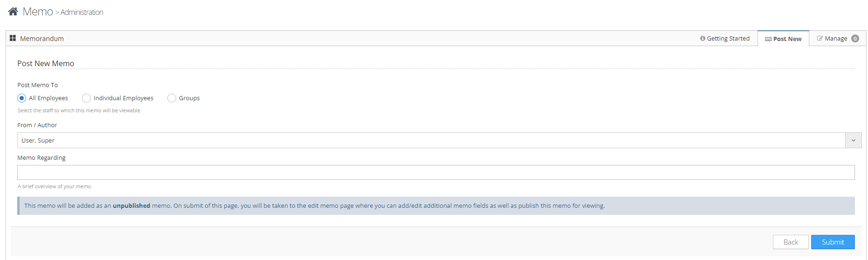Image resolution: width=868 pixels, height=260 pixels.
Task: Click the Memo breadcrumb title
Action: pos(38,12)
